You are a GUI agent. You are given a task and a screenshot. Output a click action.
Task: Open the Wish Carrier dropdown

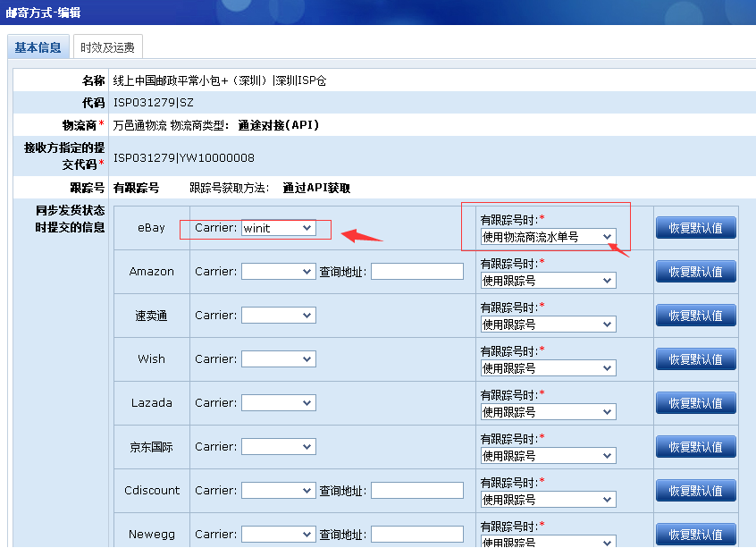tap(278, 359)
